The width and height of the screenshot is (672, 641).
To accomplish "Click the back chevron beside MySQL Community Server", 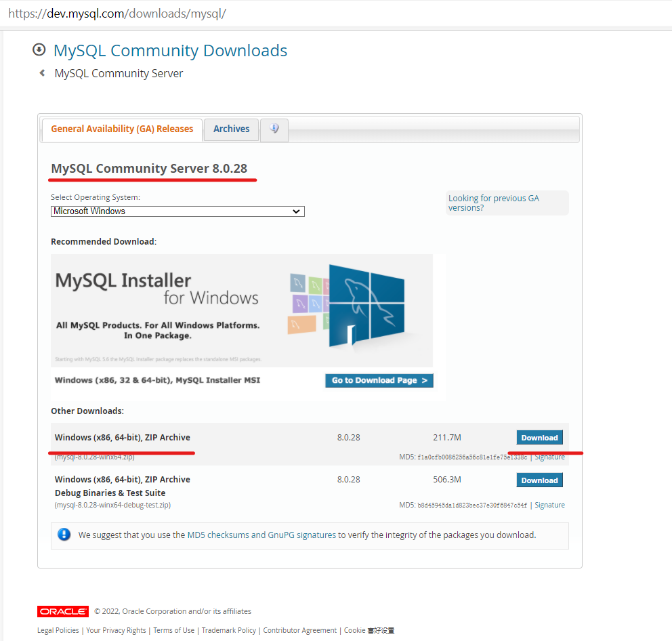I will pos(42,73).
